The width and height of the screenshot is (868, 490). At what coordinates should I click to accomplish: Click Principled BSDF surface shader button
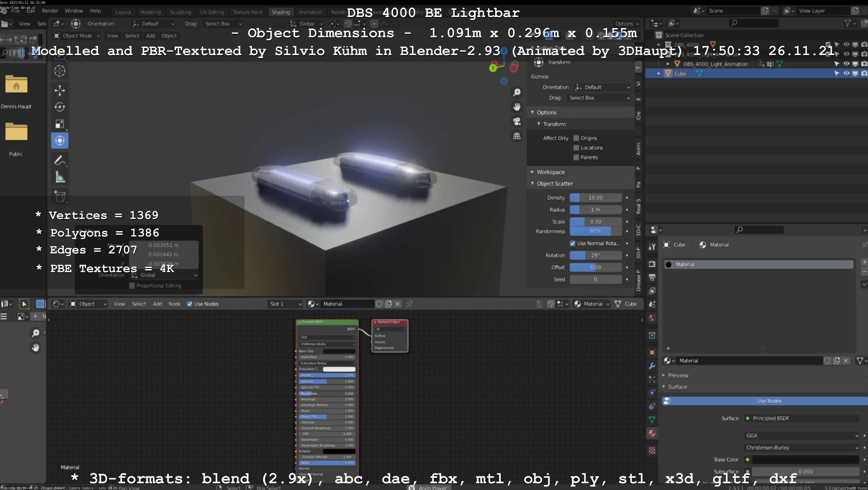coord(801,418)
